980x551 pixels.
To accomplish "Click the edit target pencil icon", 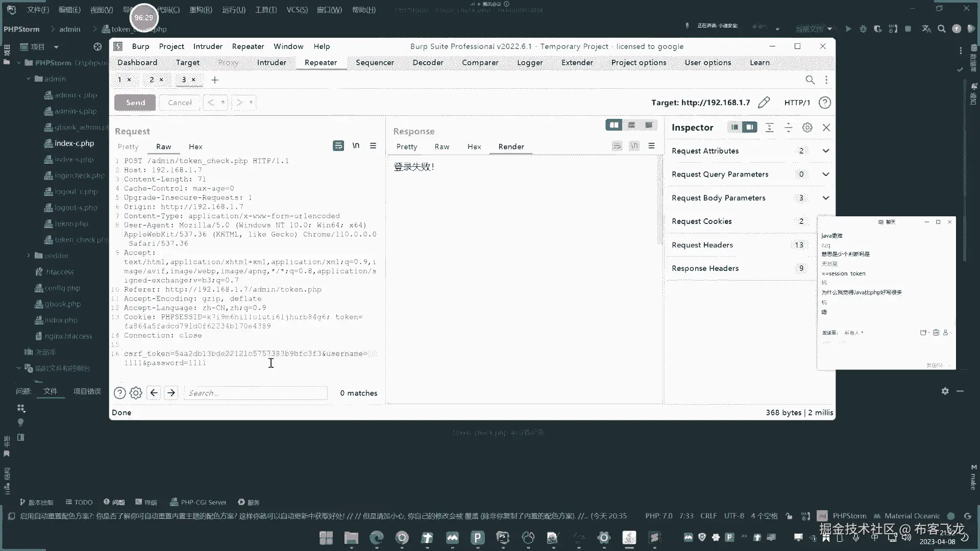I will (x=764, y=103).
